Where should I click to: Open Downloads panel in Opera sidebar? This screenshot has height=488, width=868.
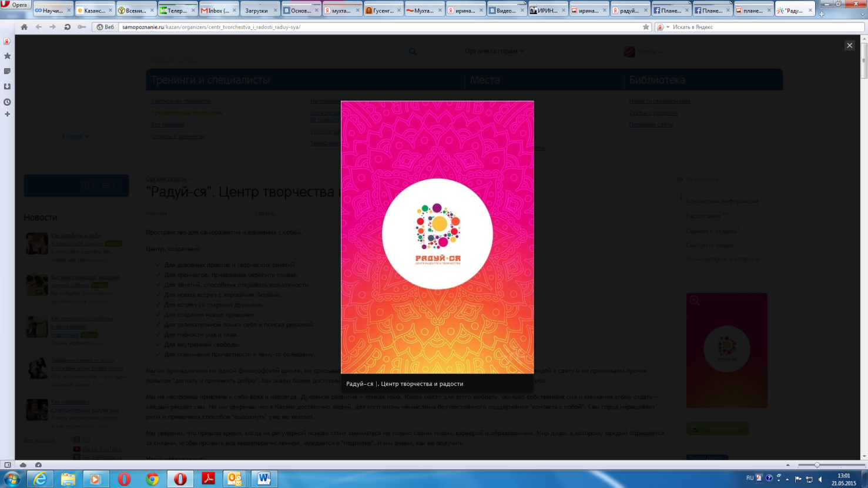tap(7, 86)
